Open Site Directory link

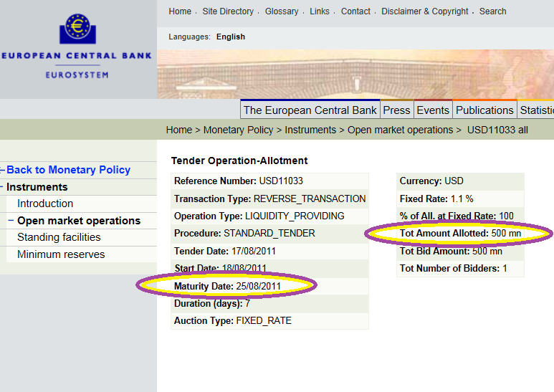click(x=228, y=11)
